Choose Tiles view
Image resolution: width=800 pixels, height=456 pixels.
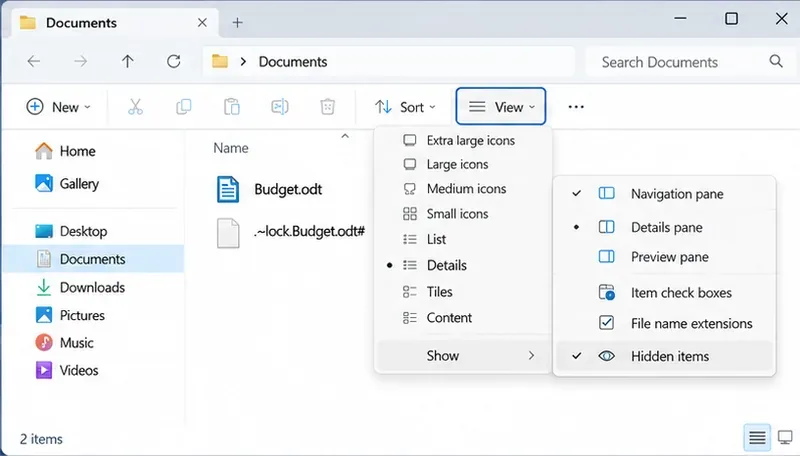tap(463, 292)
